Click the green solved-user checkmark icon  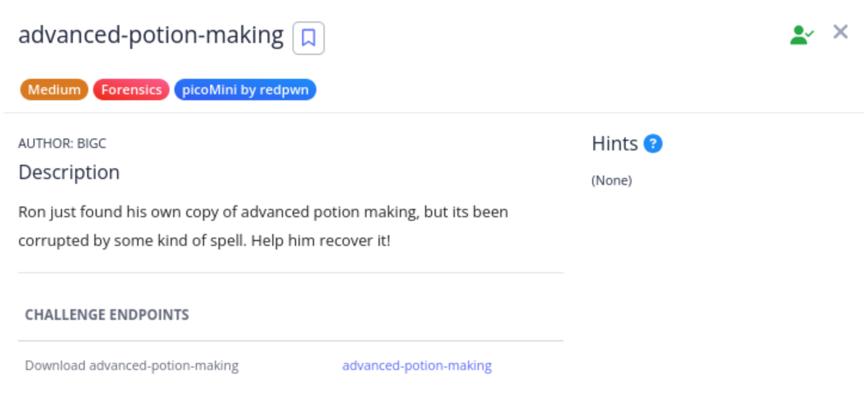click(x=802, y=35)
